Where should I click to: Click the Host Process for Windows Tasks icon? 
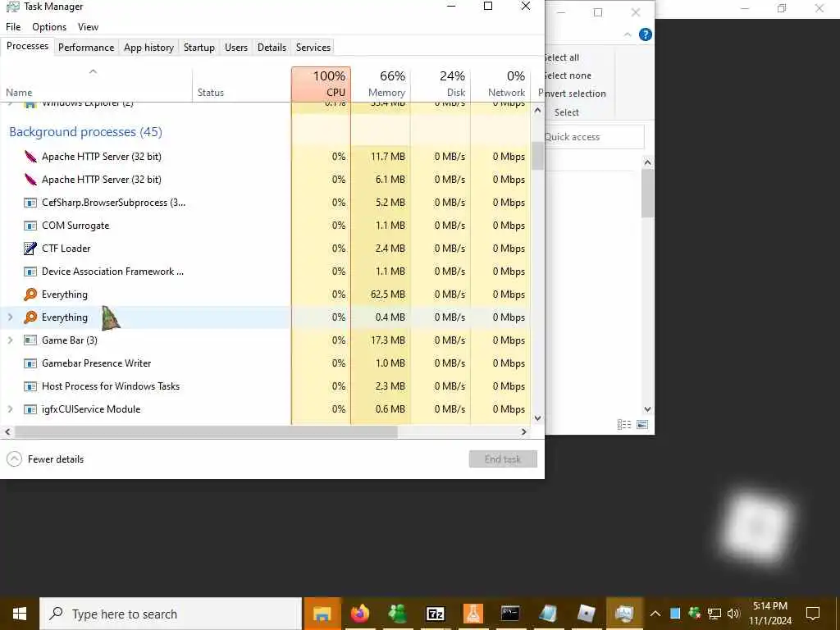point(30,386)
